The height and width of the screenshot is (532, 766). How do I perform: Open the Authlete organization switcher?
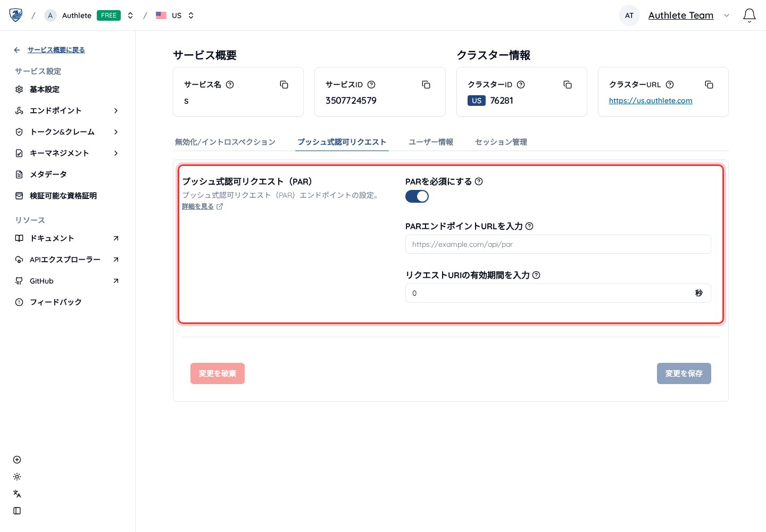[x=130, y=15]
